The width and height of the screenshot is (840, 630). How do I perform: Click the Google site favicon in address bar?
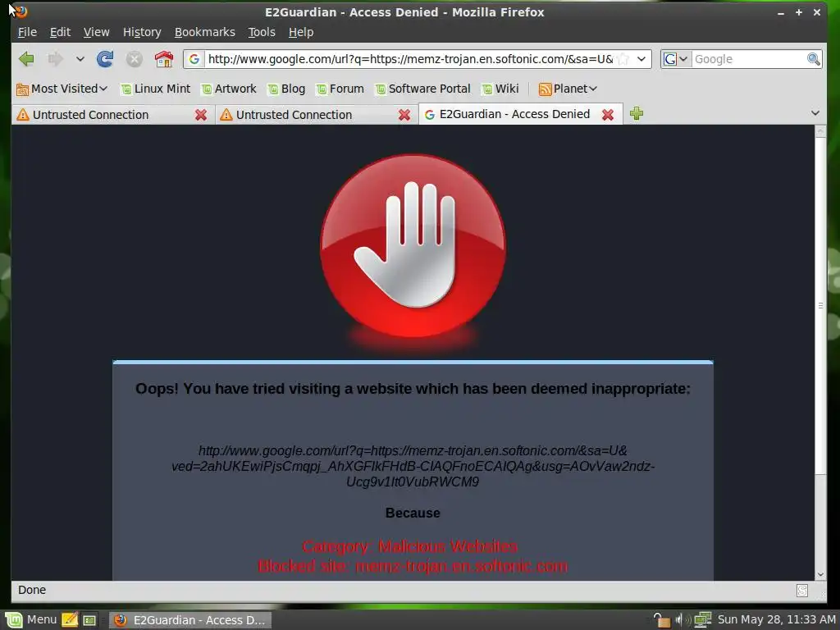pos(194,59)
